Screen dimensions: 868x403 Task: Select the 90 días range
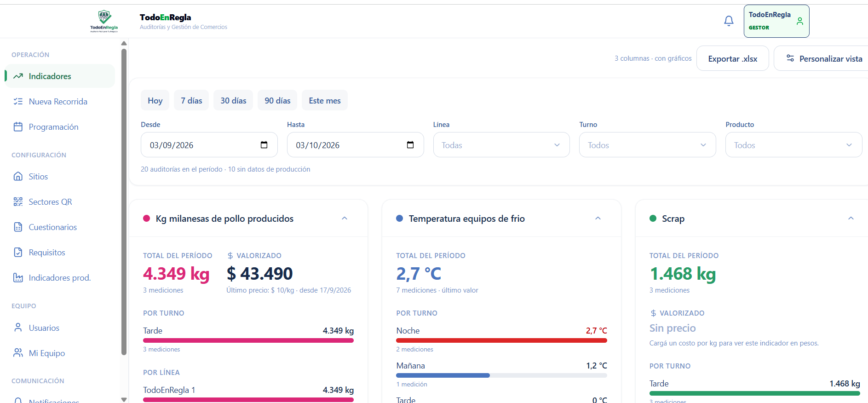(277, 100)
